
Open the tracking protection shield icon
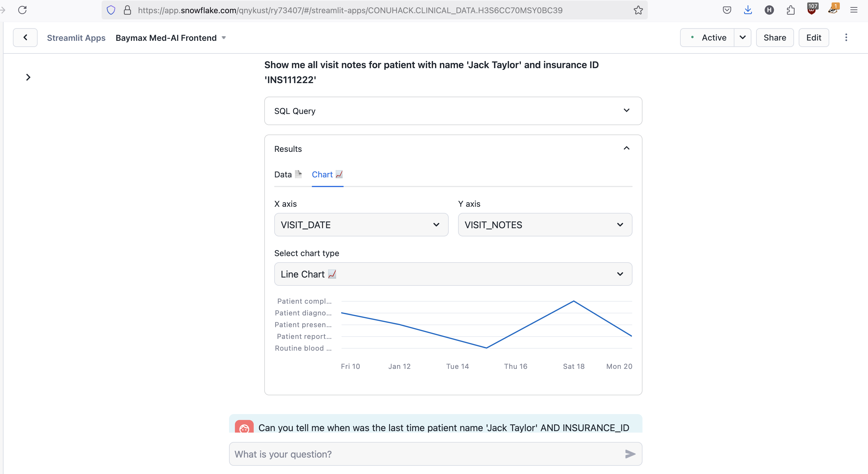click(111, 10)
